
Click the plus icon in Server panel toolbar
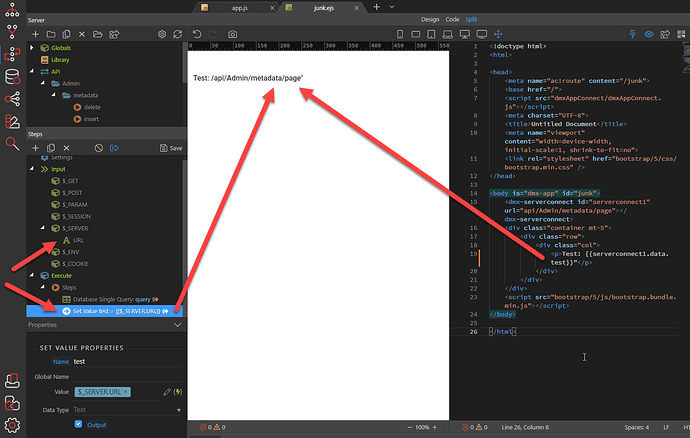pos(36,34)
